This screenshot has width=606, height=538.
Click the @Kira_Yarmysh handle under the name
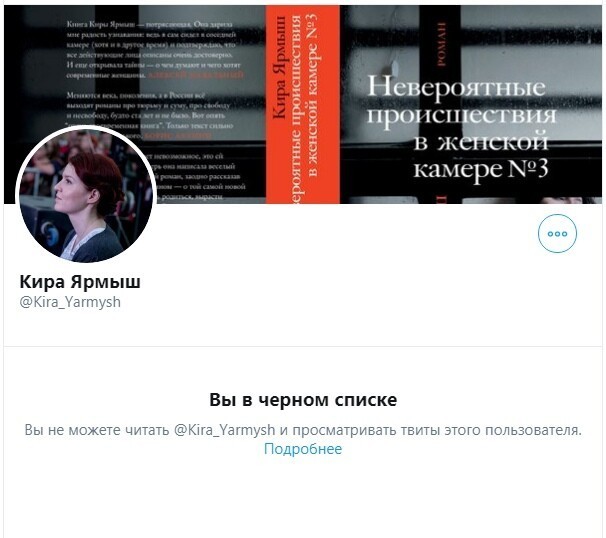click(70, 302)
